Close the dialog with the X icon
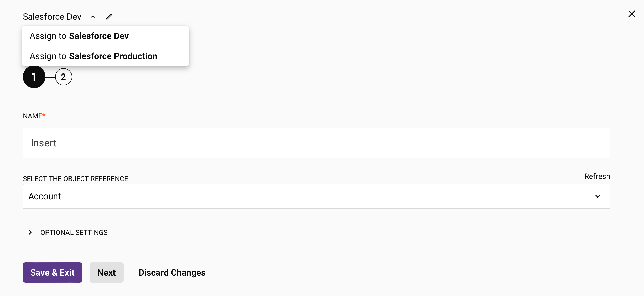 [632, 14]
